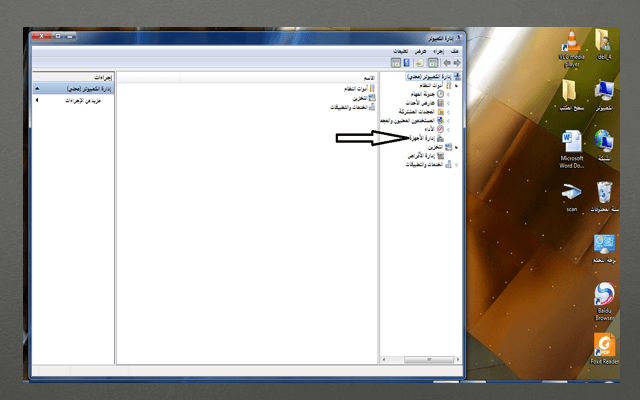The height and width of the screenshot is (400, 640).
Task: Select Microsoft Word Document desktop icon
Action: tap(571, 149)
